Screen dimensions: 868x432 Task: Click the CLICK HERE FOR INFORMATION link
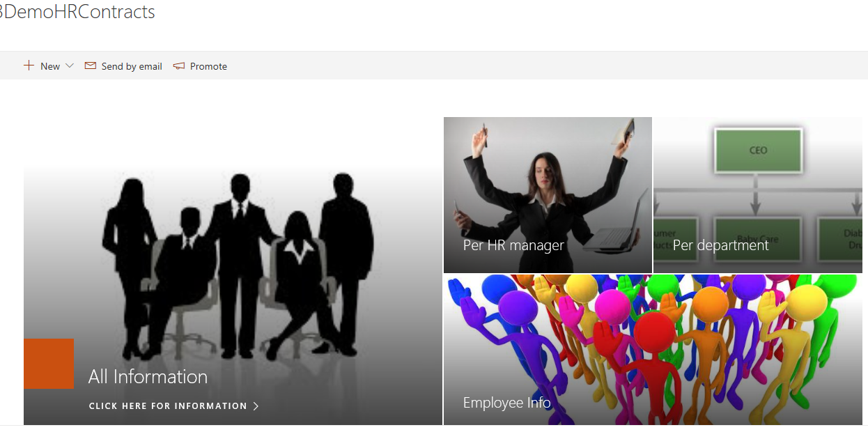click(168, 406)
